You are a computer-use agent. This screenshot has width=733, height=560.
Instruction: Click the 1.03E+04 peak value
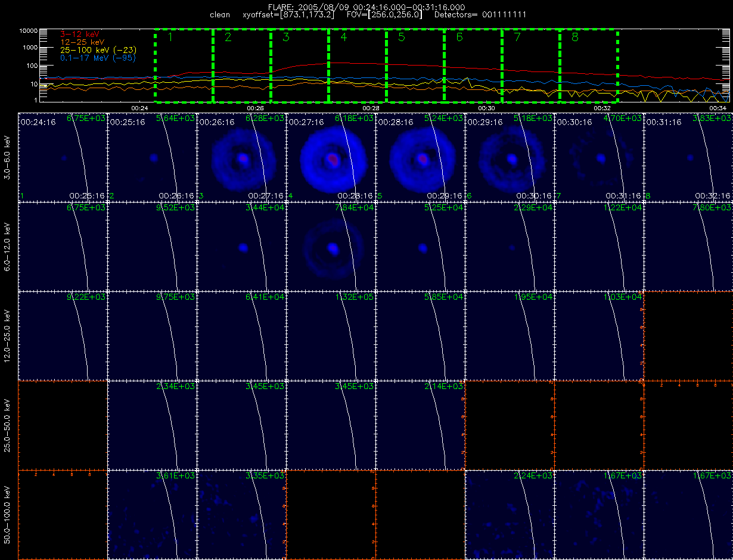pyautogui.click(x=622, y=297)
